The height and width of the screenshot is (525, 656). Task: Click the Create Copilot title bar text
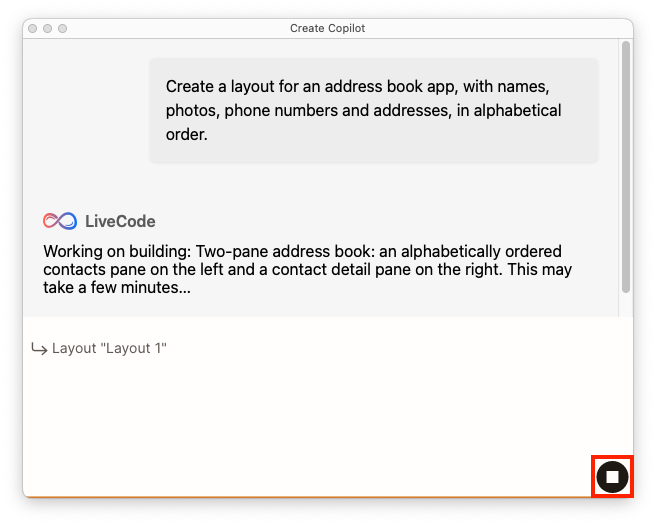(327, 29)
